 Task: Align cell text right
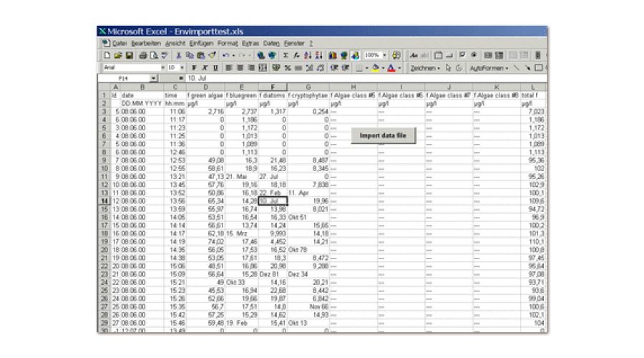251,68
